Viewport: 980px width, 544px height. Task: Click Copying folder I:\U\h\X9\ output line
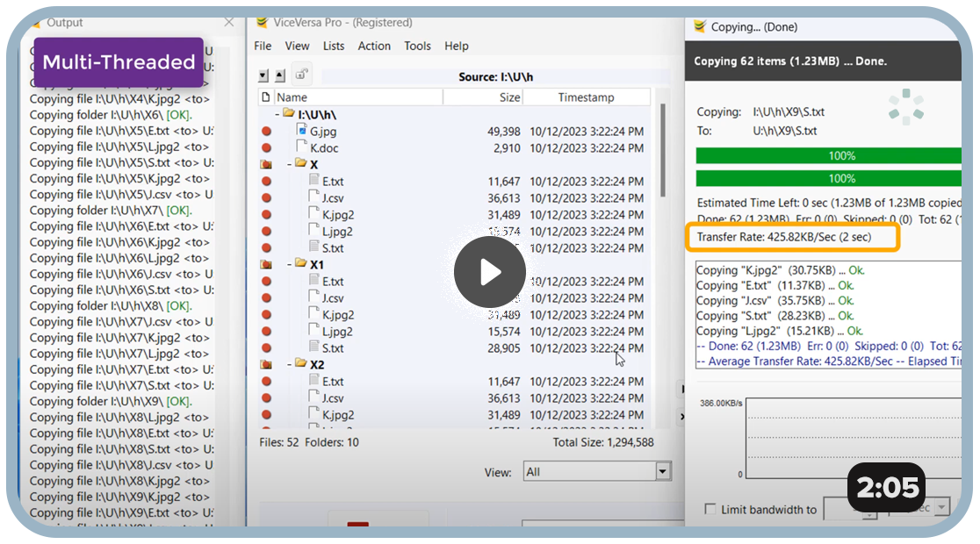click(x=111, y=401)
